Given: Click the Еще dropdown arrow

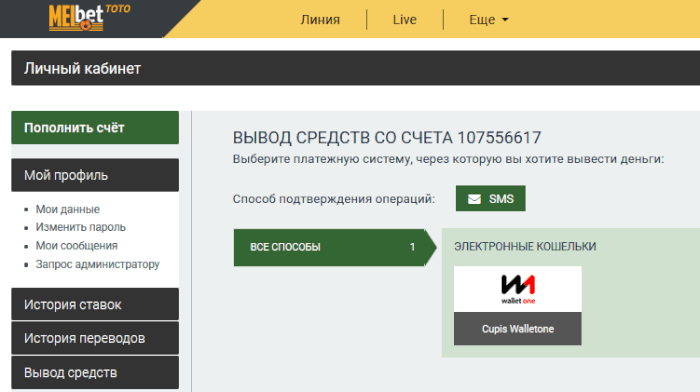Looking at the screenshot, I should (x=505, y=20).
